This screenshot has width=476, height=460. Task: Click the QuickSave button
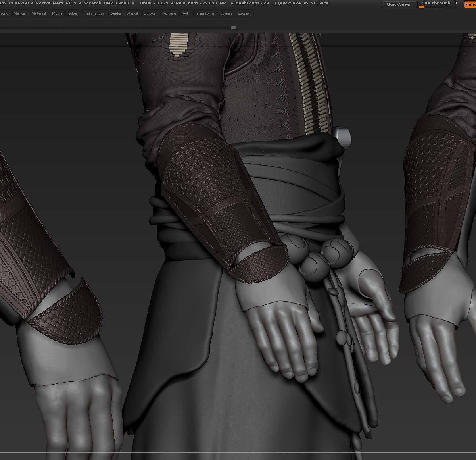[x=398, y=4]
